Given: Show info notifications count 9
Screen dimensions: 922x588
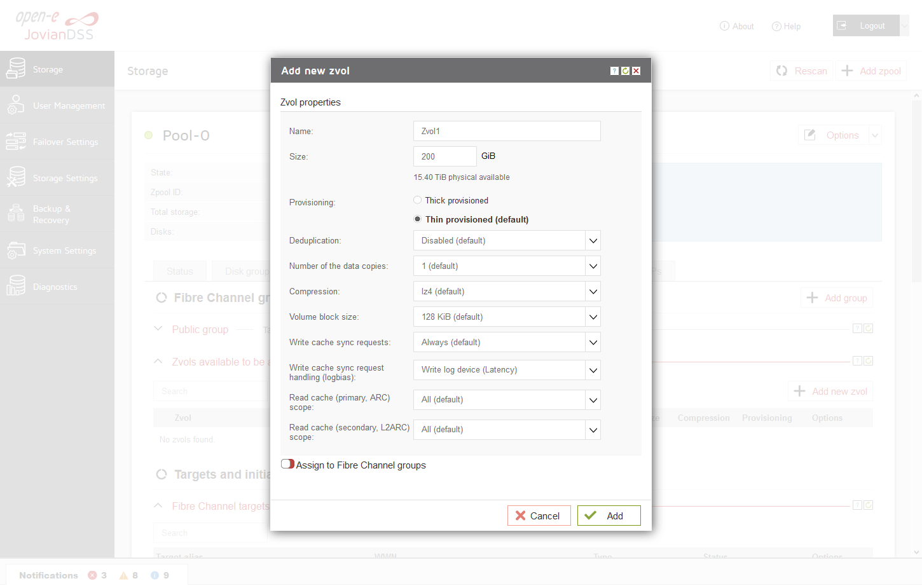Looking at the screenshot, I should (x=160, y=575).
